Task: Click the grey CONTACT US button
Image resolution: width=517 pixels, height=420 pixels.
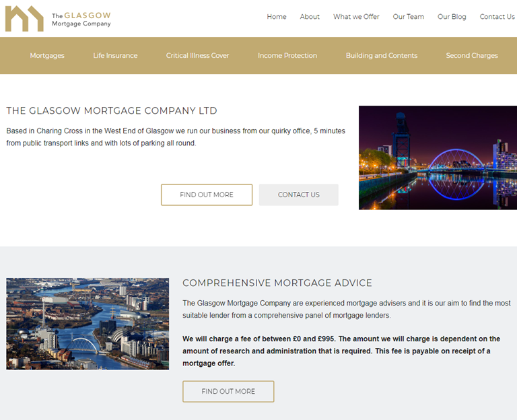Action: tap(299, 195)
